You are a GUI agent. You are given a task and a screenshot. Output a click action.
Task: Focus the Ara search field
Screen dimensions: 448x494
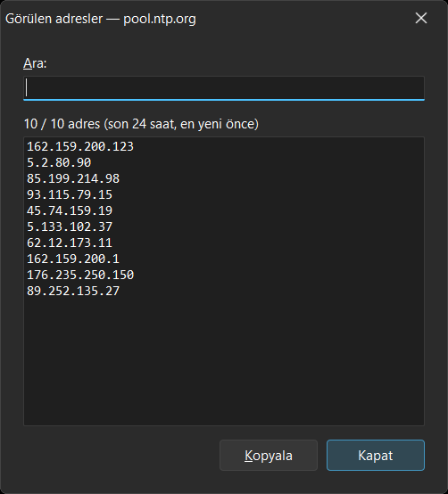[x=224, y=88]
